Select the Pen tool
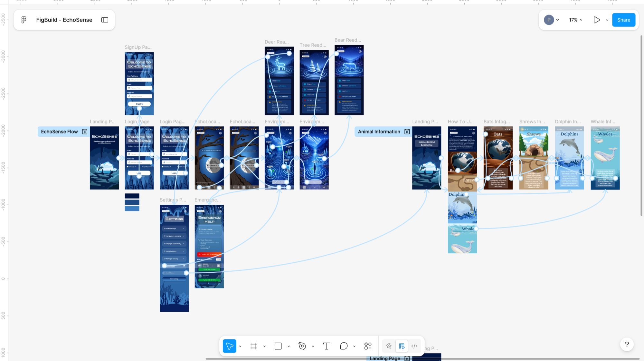 (302, 346)
